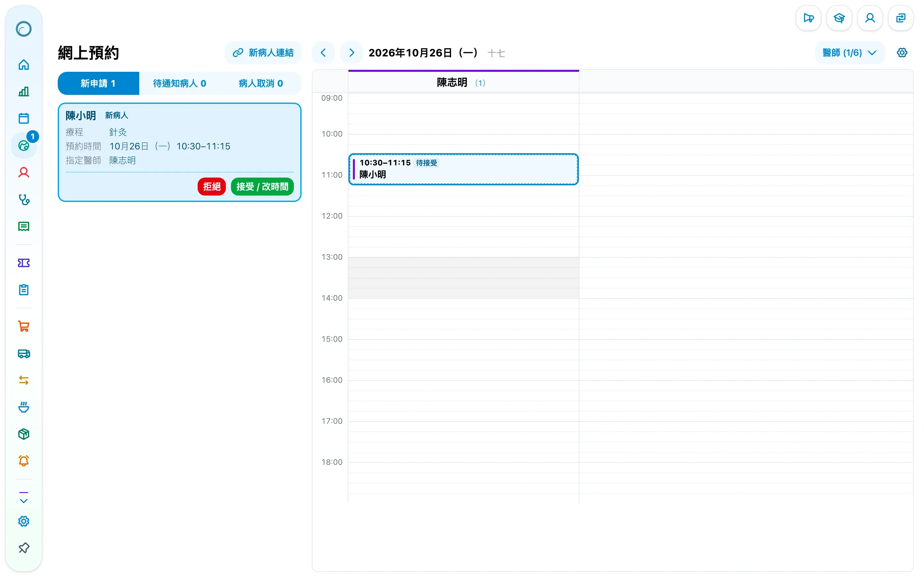Open the 新病人連結 link
Screen dimensions: 924x577
pyautogui.click(x=263, y=53)
